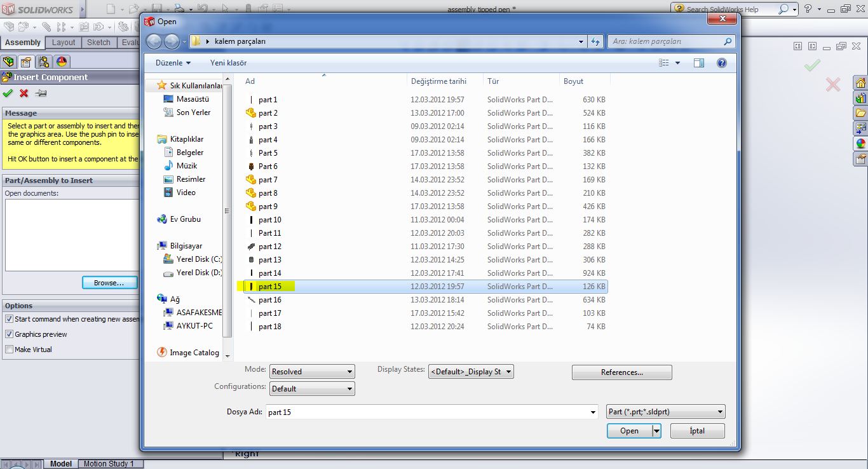
Task: Open the Düzenle menu
Action: coord(173,63)
